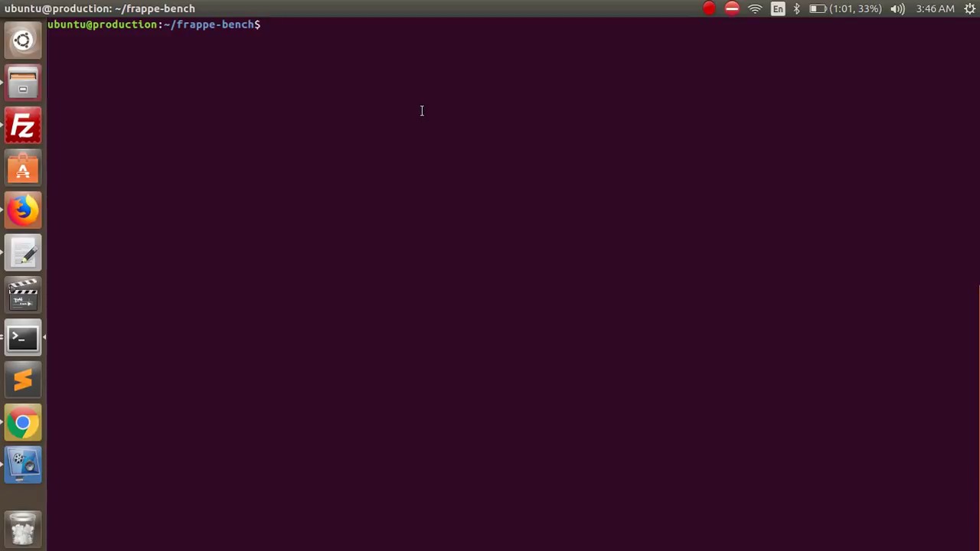Open the video editor clapperboard icon

click(x=23, y=295)
